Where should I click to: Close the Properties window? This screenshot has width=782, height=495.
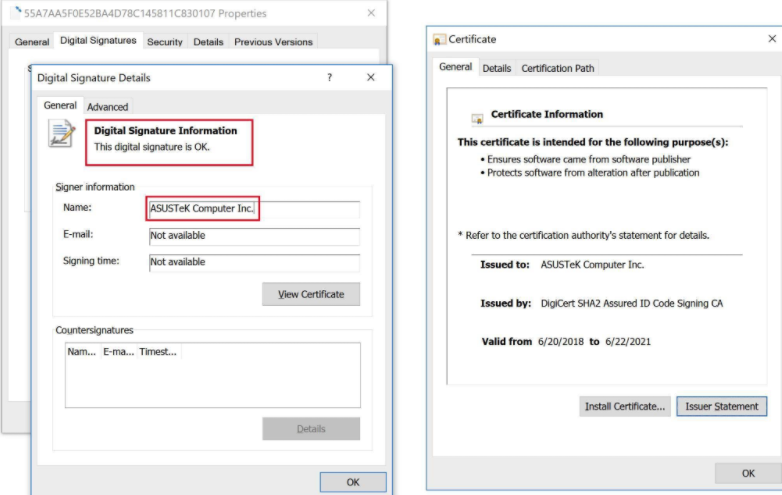click(371, 13)
